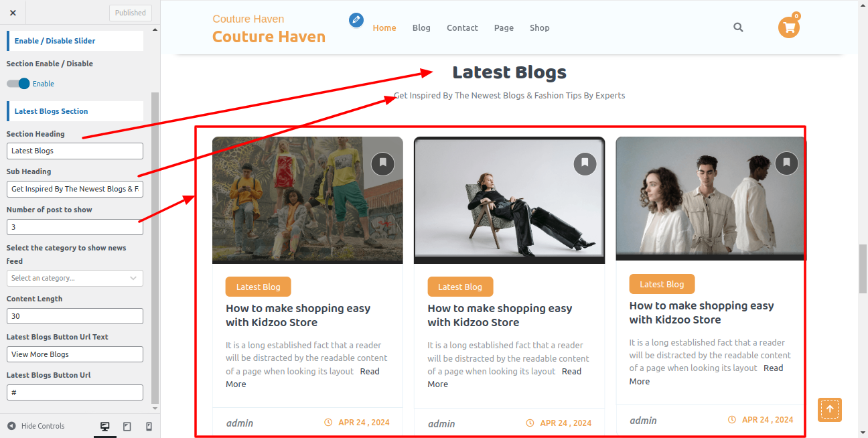
Task: Go to the Shop menu item
Action: (539, 27)
